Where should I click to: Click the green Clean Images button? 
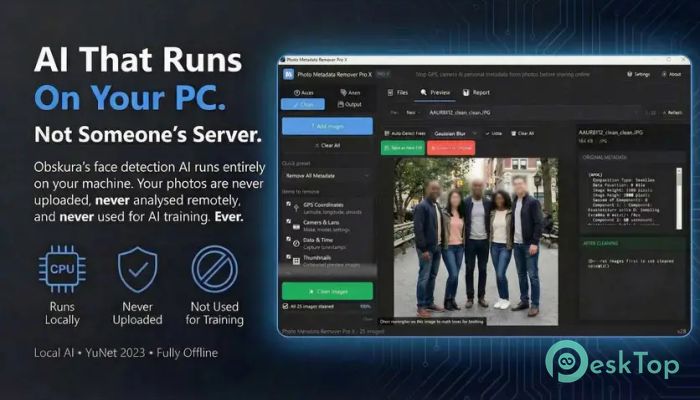point(327,291)
